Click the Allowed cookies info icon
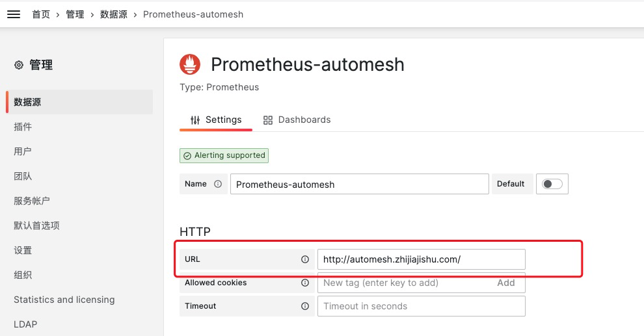This screenshot has height=336, width=644. click(304, 283)
